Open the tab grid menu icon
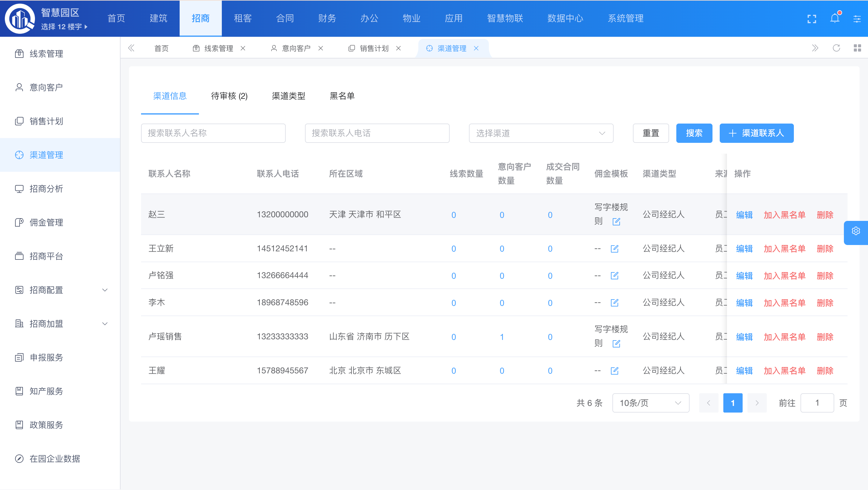The width and height of the screenshot is (868, 490). coord(857,48)
